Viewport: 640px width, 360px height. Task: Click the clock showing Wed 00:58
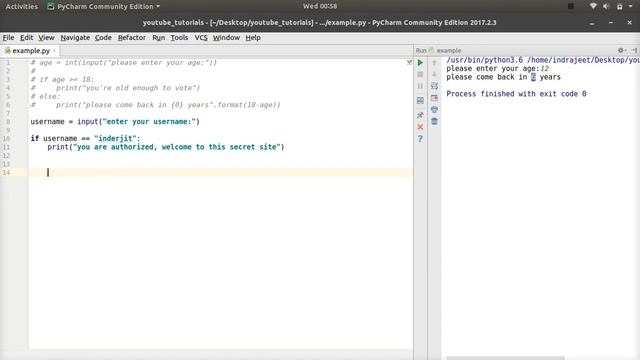click(x=320, y=6)
